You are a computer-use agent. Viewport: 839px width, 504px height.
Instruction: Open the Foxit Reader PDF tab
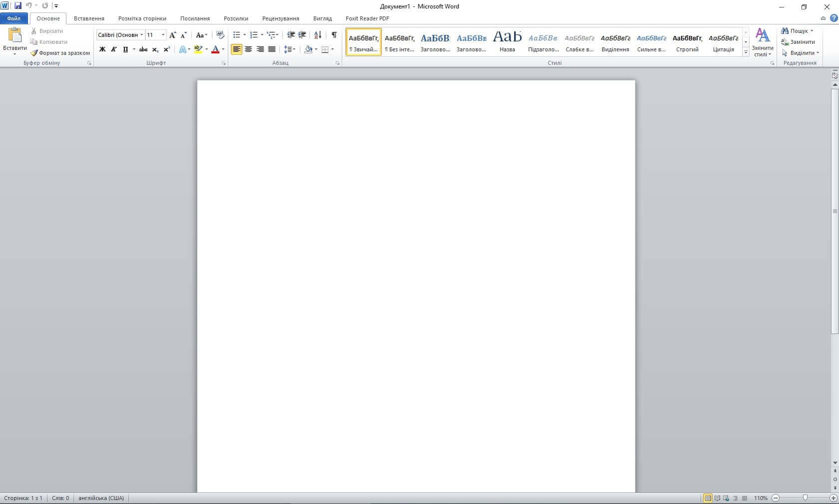pyautogui.click(x=367, y=18)
